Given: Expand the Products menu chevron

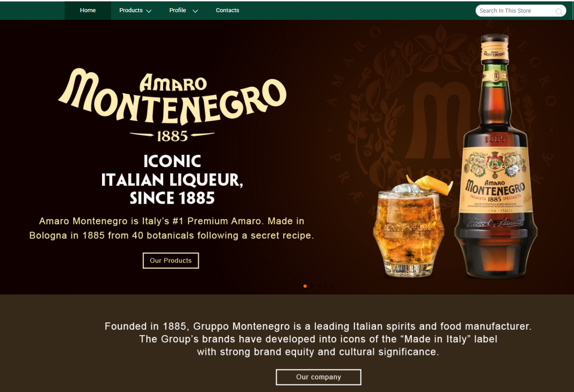Looking at the screenshot, I should click(x=149, y=11).
